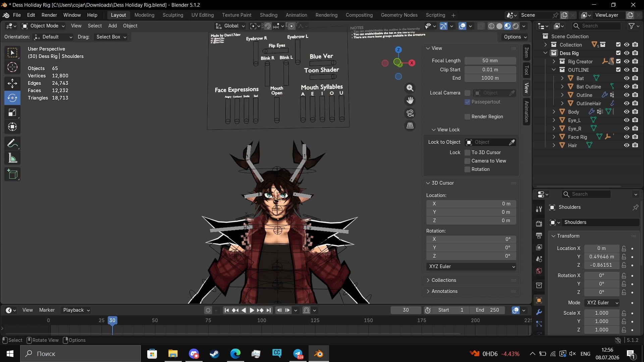Expand the Rig Creator item
The height and width of the screenshot is (362, 644).
[x=554, y=61]
